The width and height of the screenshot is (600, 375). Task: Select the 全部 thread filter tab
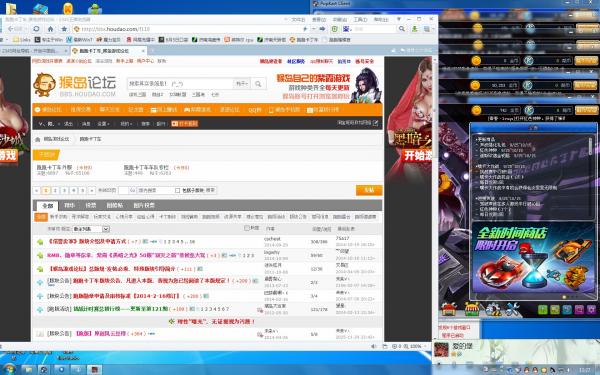click(47, 205)
